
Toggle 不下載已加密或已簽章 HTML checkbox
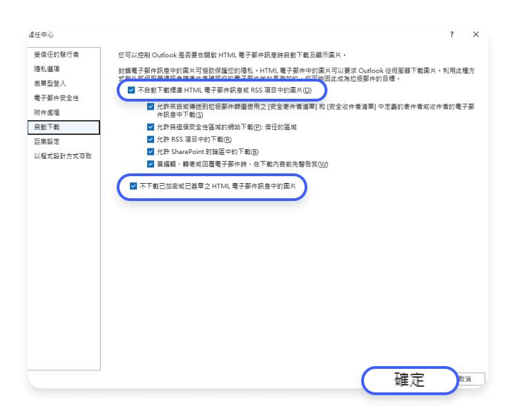point(133,186)
